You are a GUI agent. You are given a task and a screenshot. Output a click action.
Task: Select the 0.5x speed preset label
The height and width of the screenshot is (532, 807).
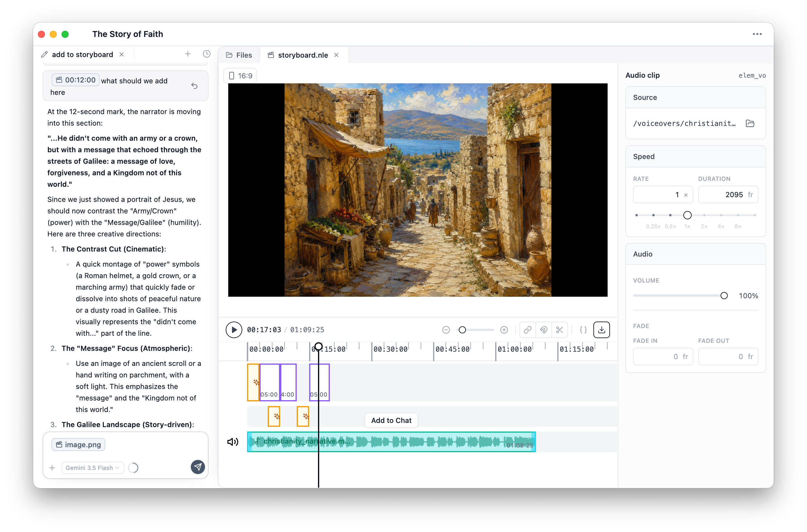point(670,226)
